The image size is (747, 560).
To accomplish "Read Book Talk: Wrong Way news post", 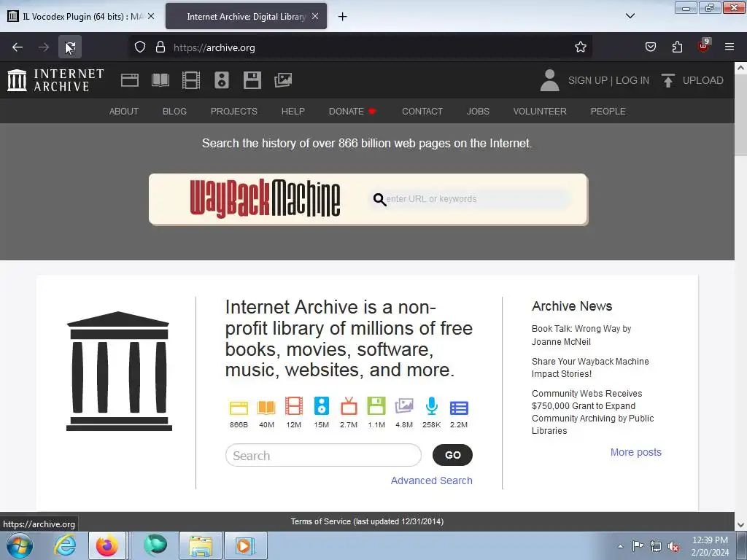I will click(x=581, y=335).
